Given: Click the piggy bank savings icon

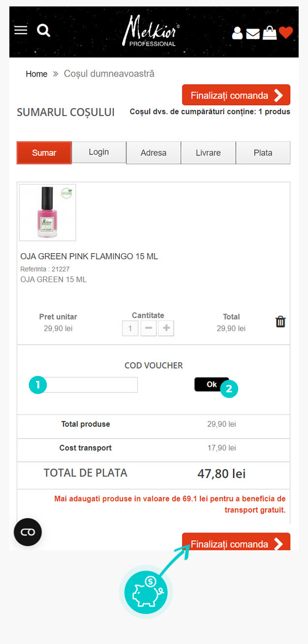Looking at the screenshot, I should coord(145,592).
